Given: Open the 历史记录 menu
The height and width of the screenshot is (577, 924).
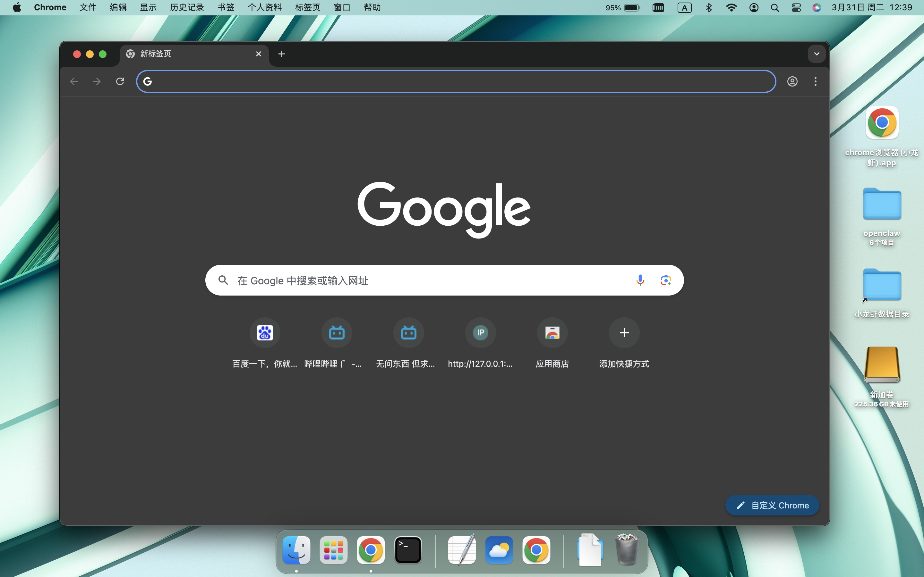Looking at the screenshot, I should (x=187, y=8).
